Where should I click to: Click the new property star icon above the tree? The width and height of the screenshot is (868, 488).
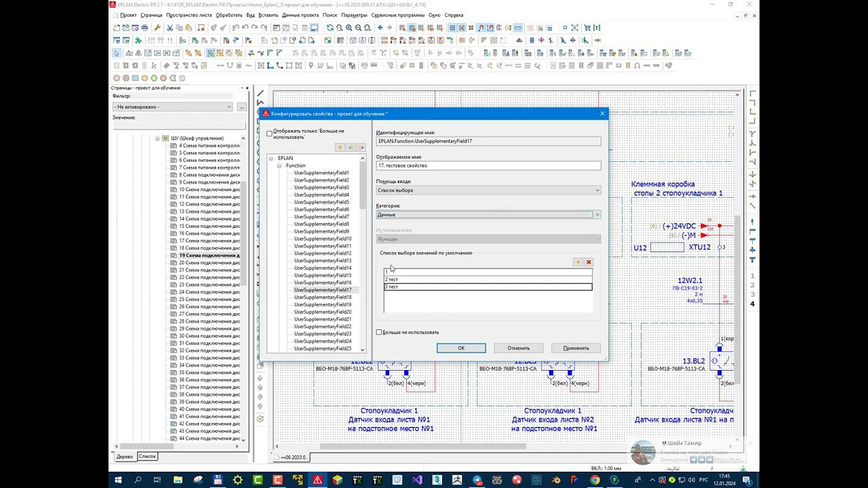click(x=340, y=147)
